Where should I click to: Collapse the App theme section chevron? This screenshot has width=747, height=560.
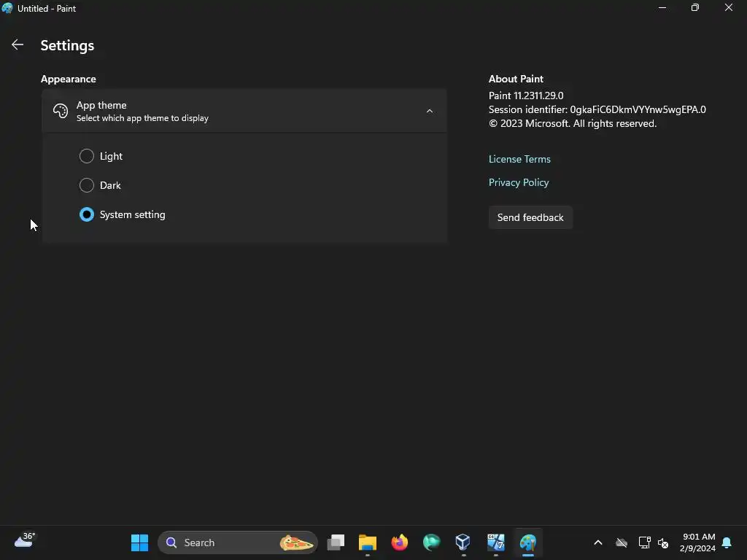coord(429,111)
